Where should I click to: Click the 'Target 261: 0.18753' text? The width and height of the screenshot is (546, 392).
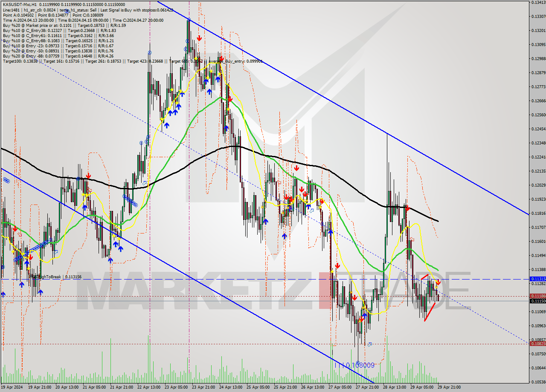103,61
